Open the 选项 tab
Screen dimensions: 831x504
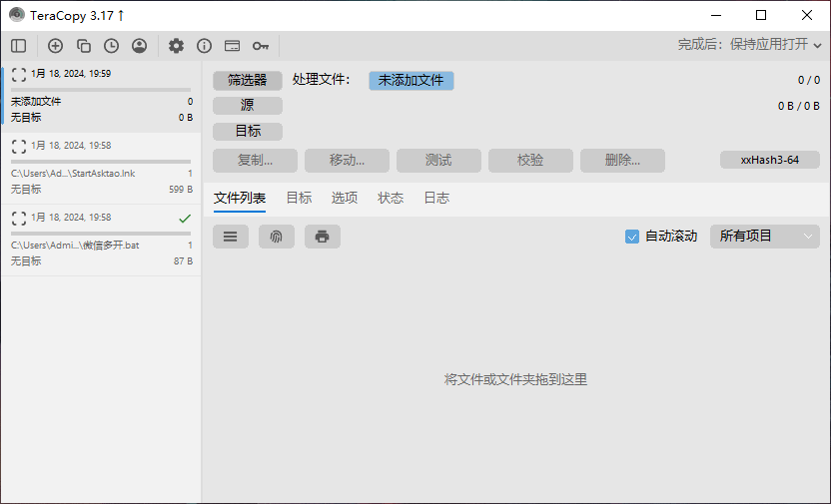click(345, 198)
